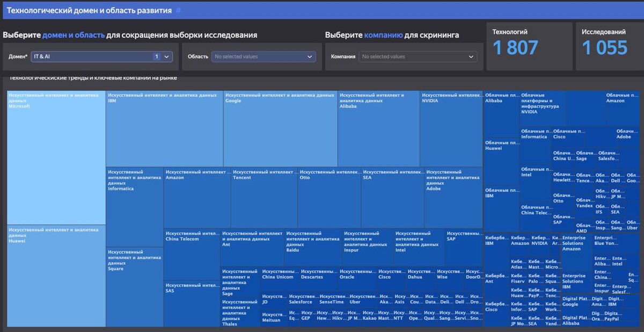Open the Компания selector dropdown
644x332 pixels.
(418, 56)
